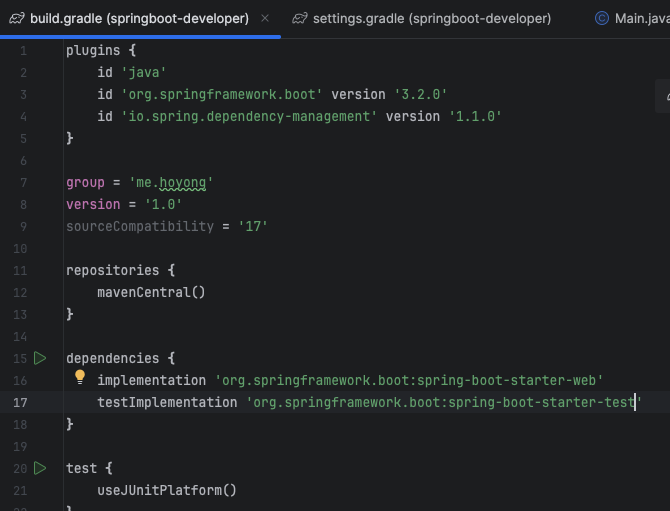Click the mavenCentral() call

[151, 292]
